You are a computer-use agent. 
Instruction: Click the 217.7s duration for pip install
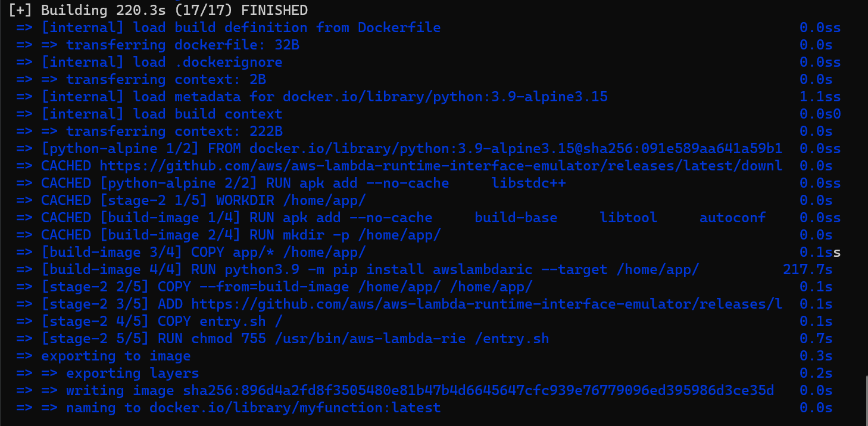[808, 269]
